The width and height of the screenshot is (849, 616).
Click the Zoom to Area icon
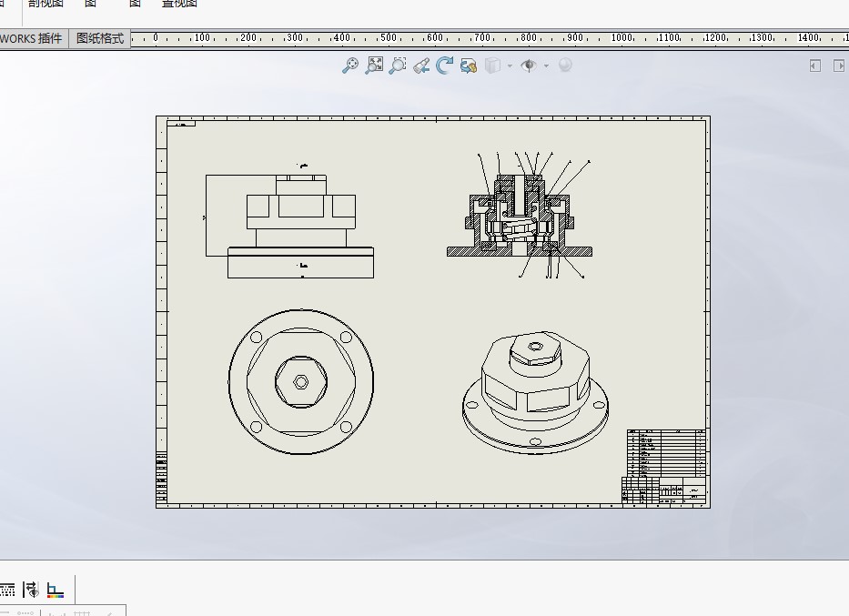point(374,66)
